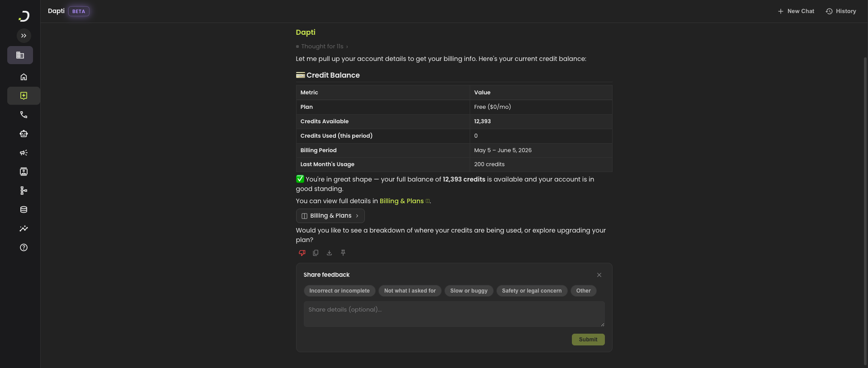Download the response with the download icon

[x=329, y=253]
